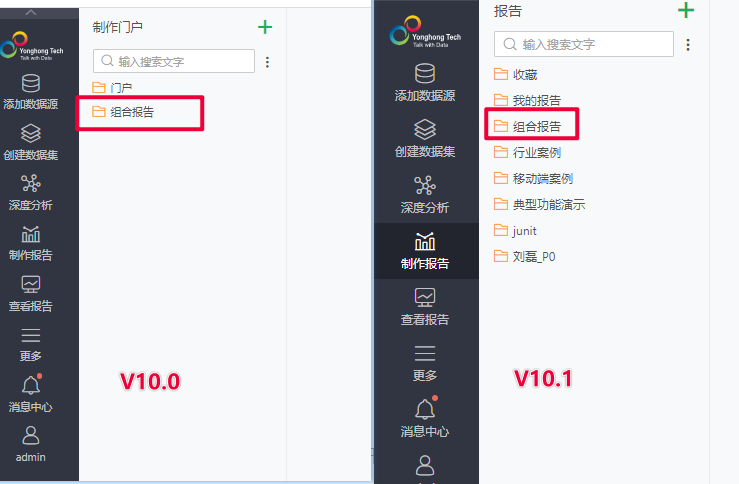Viewport: 739px width, 484px height.
Task: Click the admin user icon
Action: (31, 435)
